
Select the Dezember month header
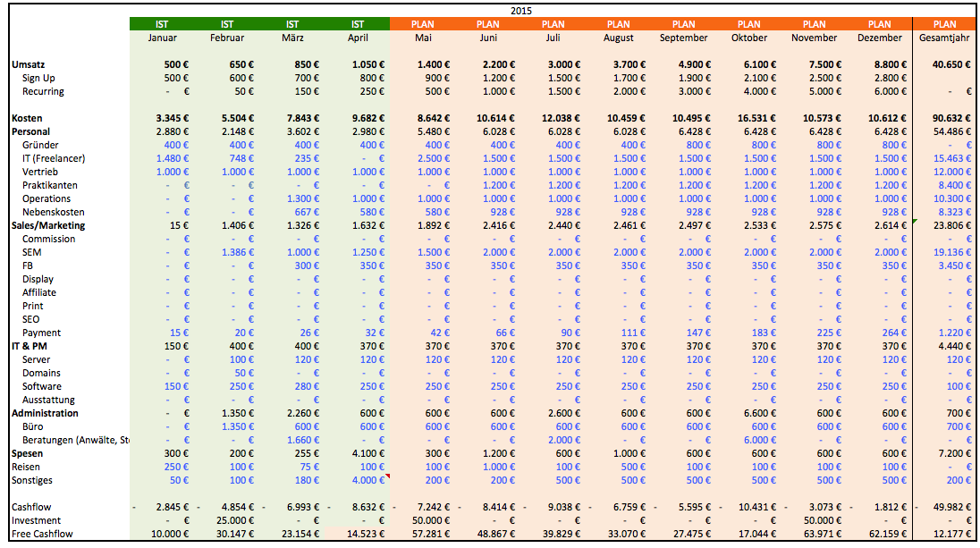879,38
